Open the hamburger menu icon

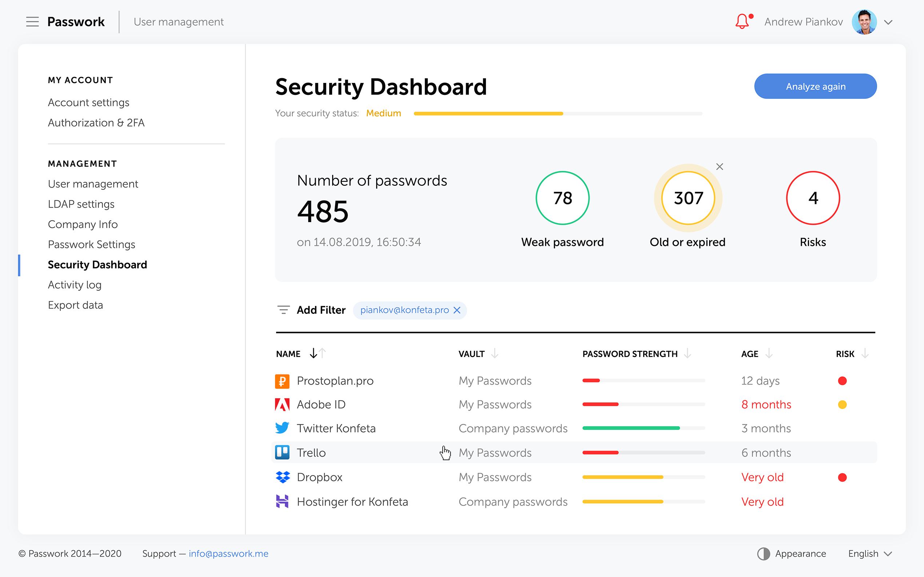(32, 22)
